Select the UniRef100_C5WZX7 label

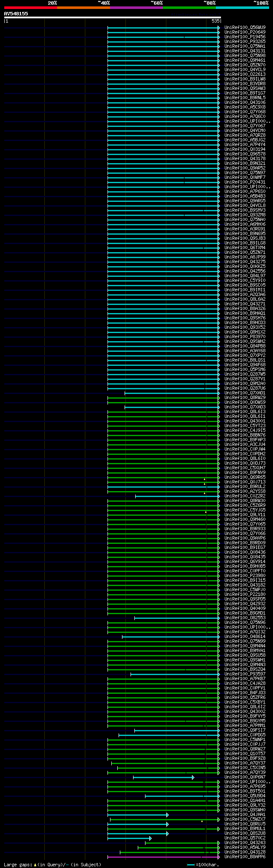(x=245, y=819)
